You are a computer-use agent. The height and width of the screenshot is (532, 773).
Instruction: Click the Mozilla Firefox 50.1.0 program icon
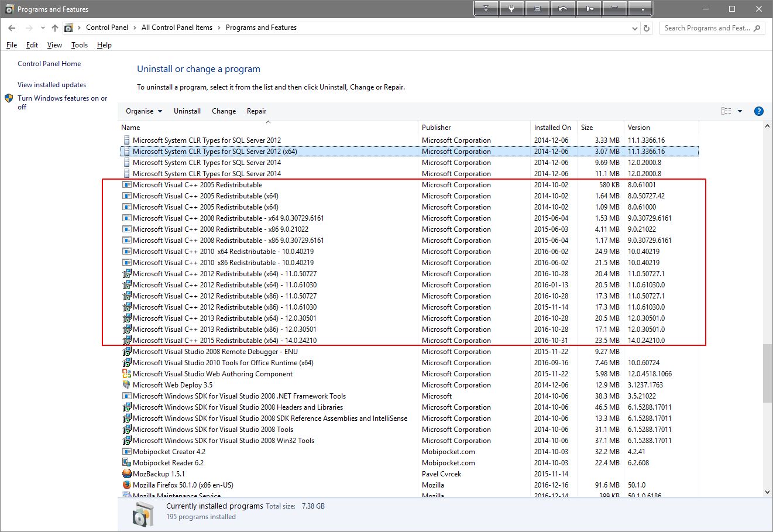[x=127, y=485]
